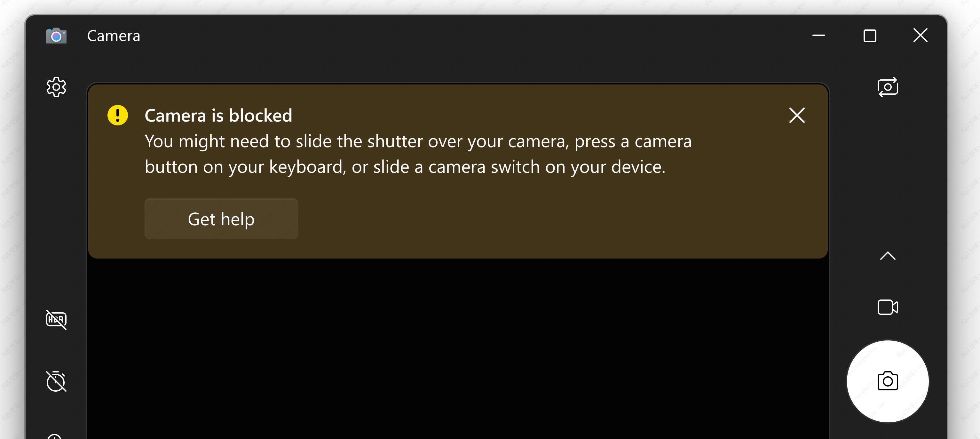This screenshot has height=439, width=980.
Task: Click the change camera icon
Action: click(888, 87)
